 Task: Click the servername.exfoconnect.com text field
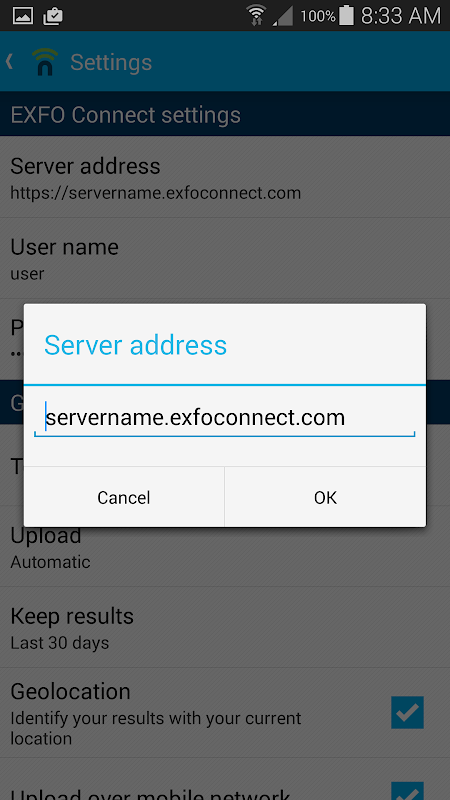coord(224,418)
